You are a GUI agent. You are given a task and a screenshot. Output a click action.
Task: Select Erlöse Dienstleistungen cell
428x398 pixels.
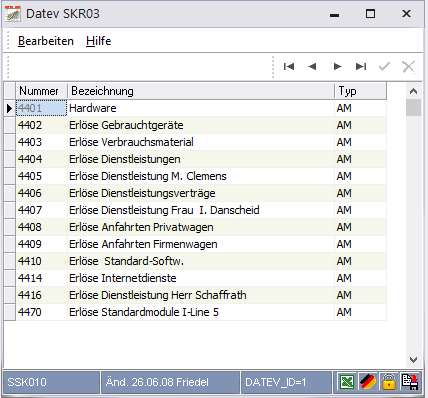point(201,159)
